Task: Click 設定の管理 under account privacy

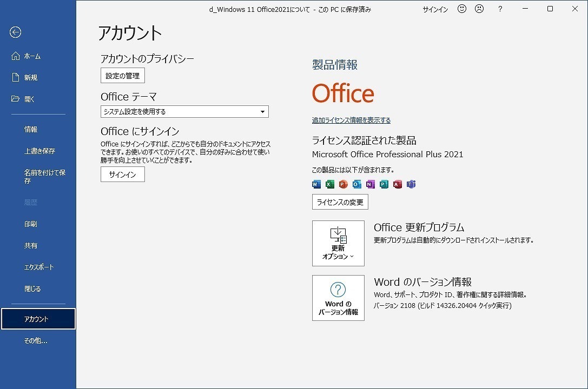Action: click(122, 76)
